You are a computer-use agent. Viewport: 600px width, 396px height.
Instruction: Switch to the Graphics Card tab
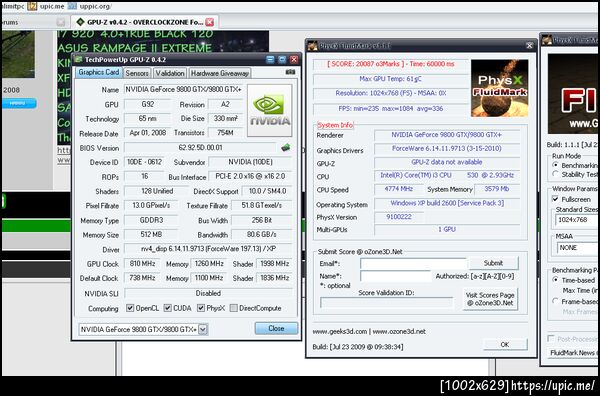(99, 72)
